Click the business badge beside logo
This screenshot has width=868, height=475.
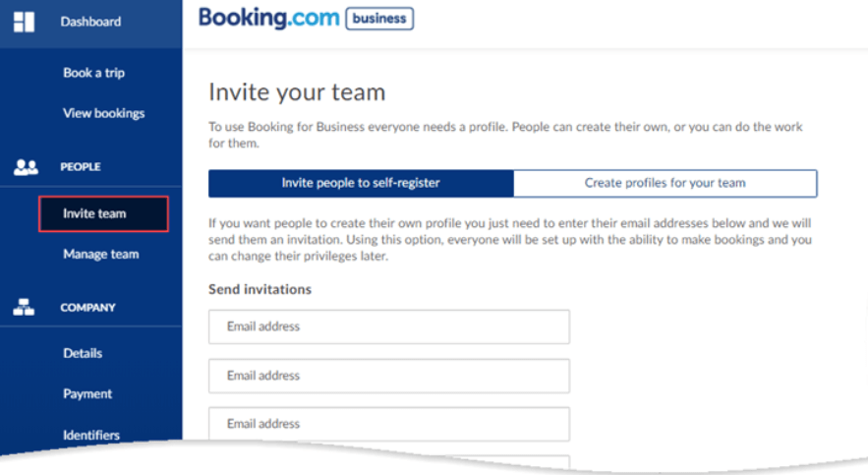point(379,19)
